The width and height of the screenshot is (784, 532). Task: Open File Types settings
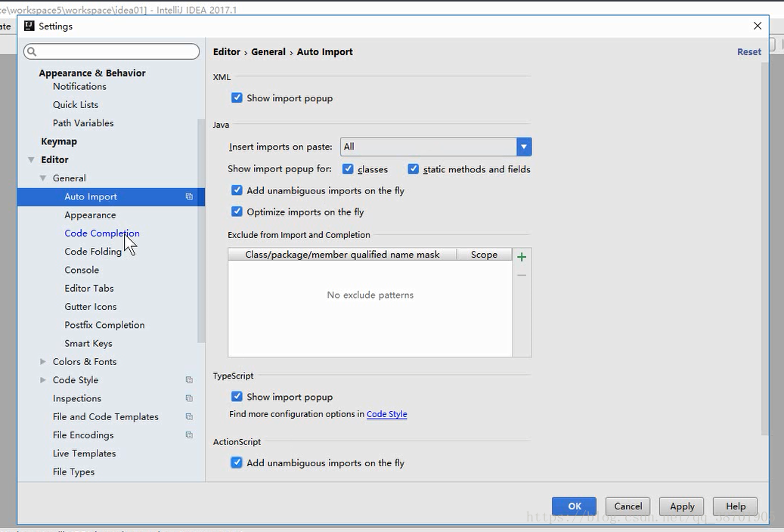[x=73, y=472]
